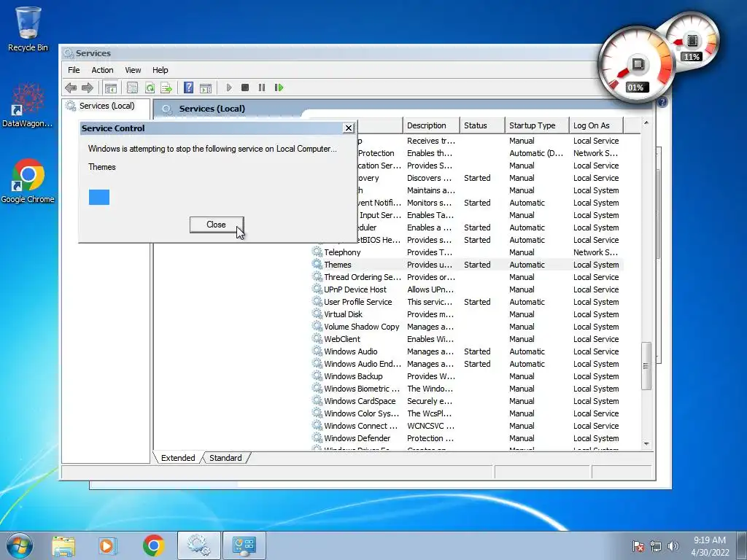Screen dimensions: 747x560
Task: Click the gear icon beside Windows Defender
Action: [x=317, y=437]
